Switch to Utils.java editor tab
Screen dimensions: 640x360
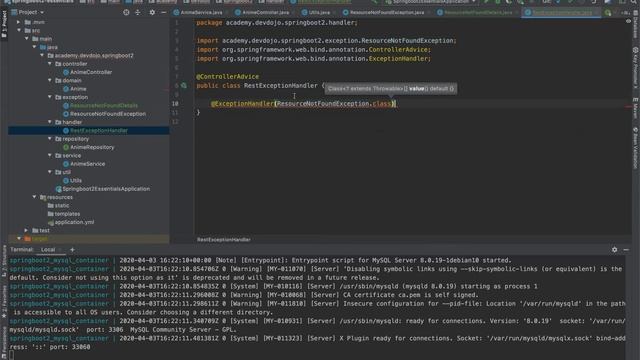317,13
